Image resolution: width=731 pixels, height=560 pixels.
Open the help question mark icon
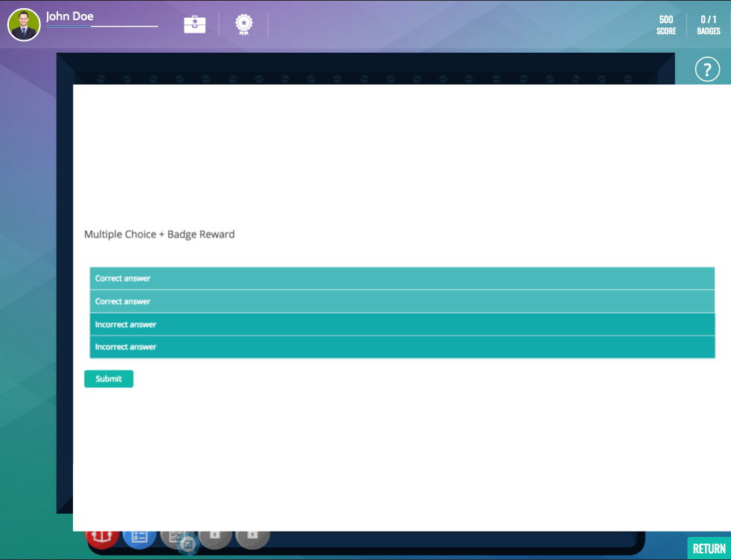706,70
